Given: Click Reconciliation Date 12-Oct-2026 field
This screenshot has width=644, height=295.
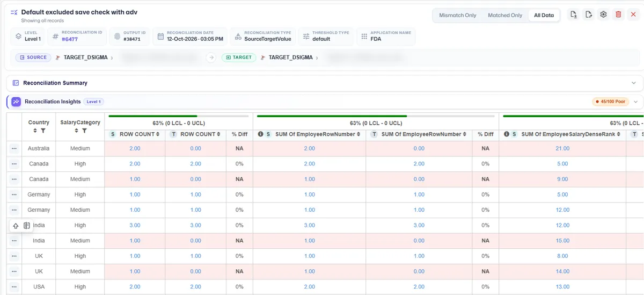Looking at the screenshot, I should pyautogui.click(x=190, y=36).
